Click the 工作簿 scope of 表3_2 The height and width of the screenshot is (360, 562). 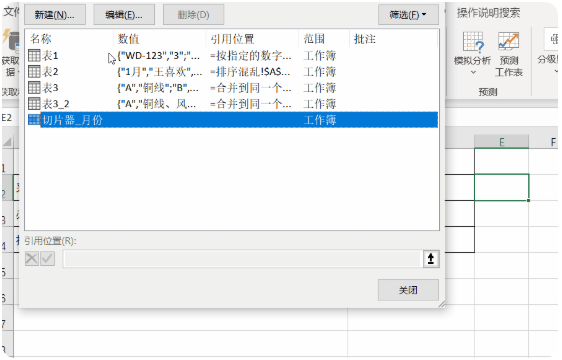point(320,104)
